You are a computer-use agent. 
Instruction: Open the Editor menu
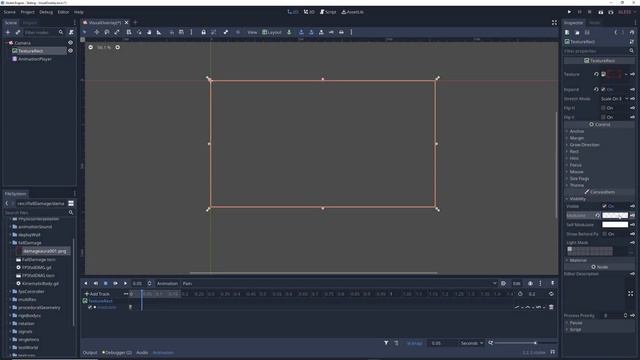click(63, 12)
